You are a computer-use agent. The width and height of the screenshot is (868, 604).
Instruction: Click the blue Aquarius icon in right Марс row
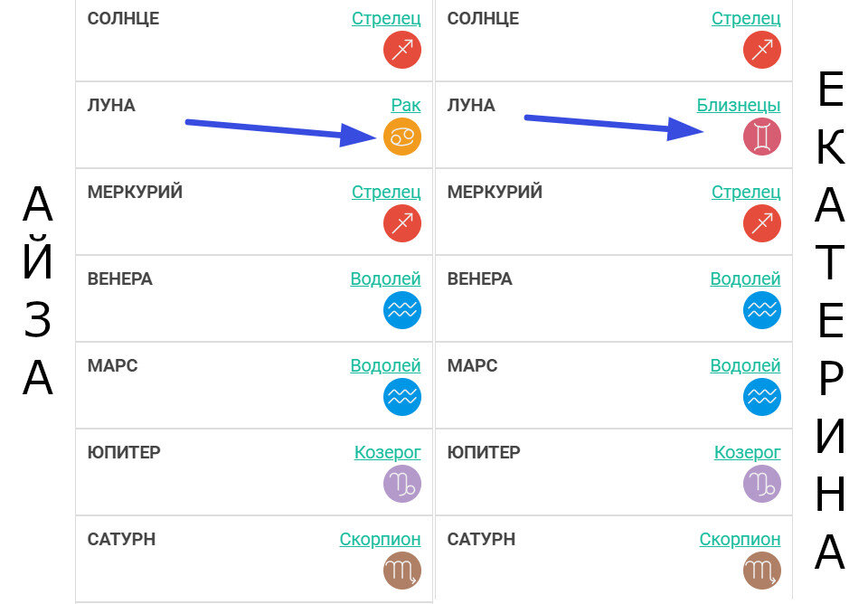coord(761,397)
